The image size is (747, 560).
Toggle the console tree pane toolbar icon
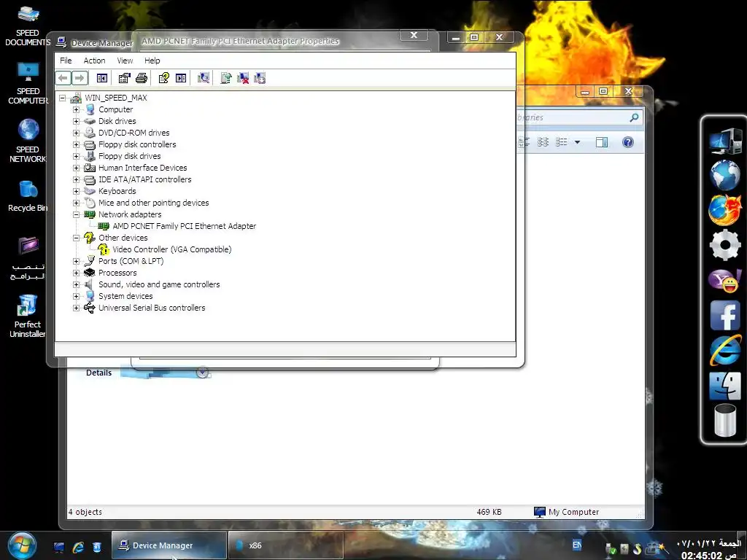[x=101, y=78]
